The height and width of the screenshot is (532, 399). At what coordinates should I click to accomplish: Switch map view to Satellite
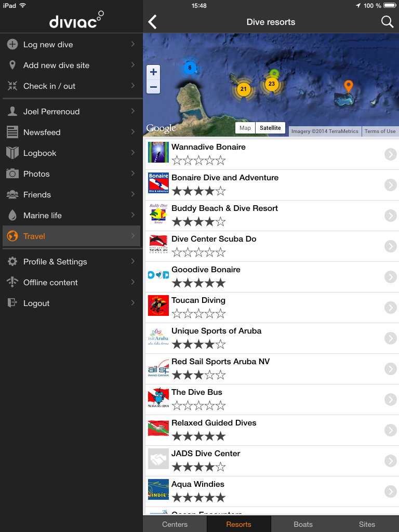click(x=270, y=128)
